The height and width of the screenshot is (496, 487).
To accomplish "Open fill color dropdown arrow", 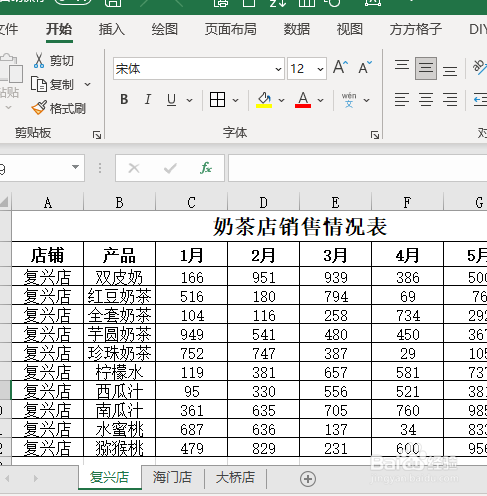I will click(281, 100).
